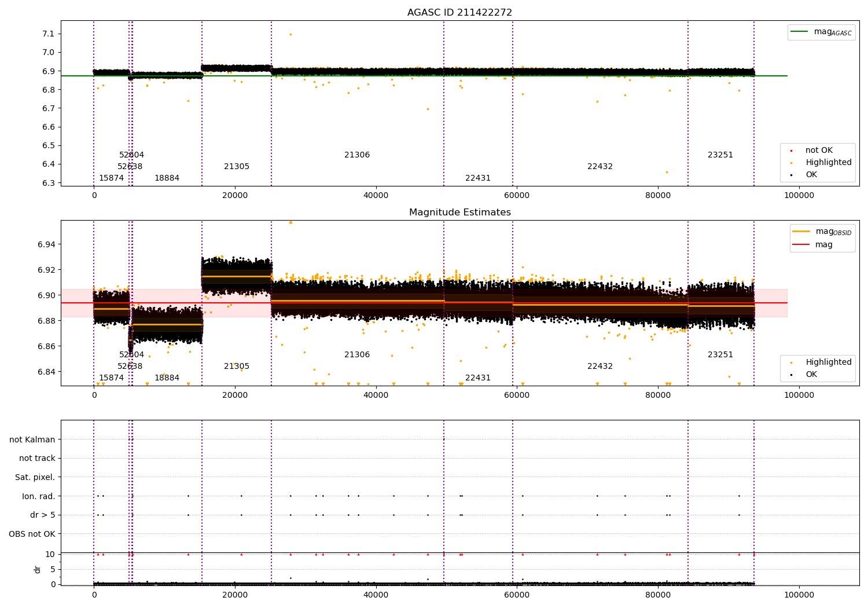The image size is (868, 608).
Task: Click the 7.1 y-axis tick label
Action: pos(48,34)
